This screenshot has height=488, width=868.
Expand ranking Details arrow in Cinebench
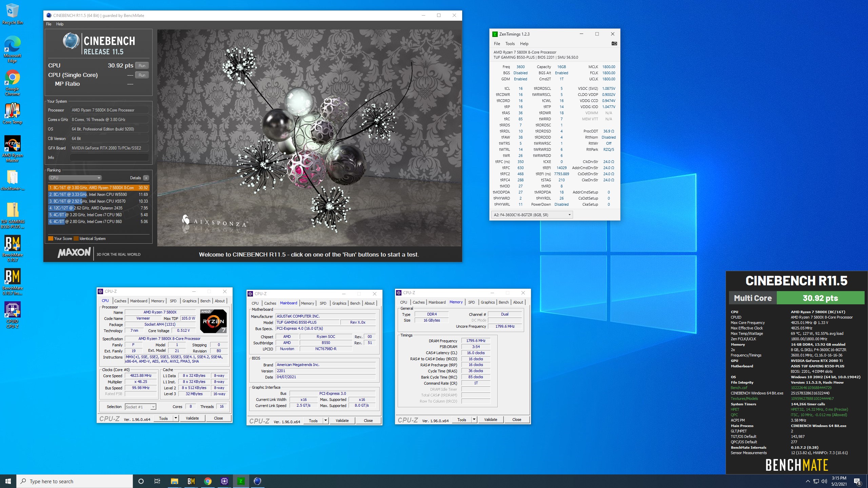point(146,178)
